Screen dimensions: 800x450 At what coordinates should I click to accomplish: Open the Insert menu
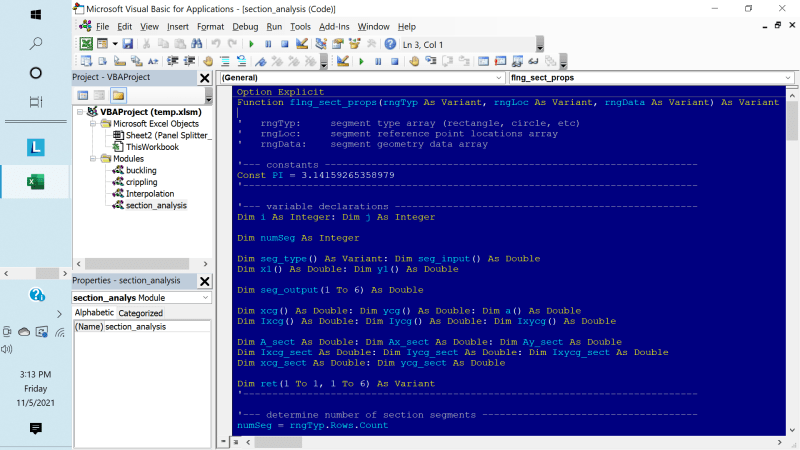point(178,27)
